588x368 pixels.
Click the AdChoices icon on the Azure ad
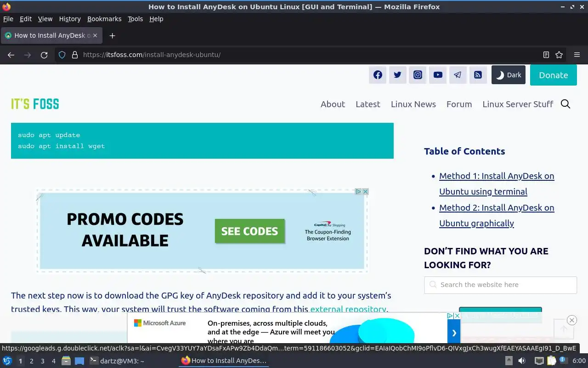pos(450,316)
